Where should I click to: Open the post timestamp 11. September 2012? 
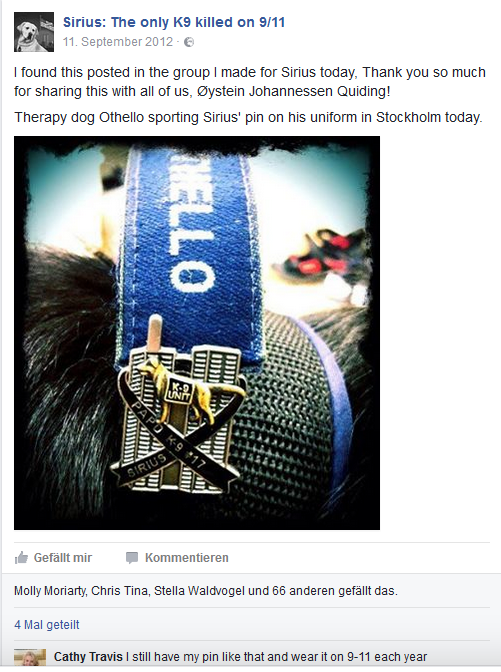[x=118, y=42]
